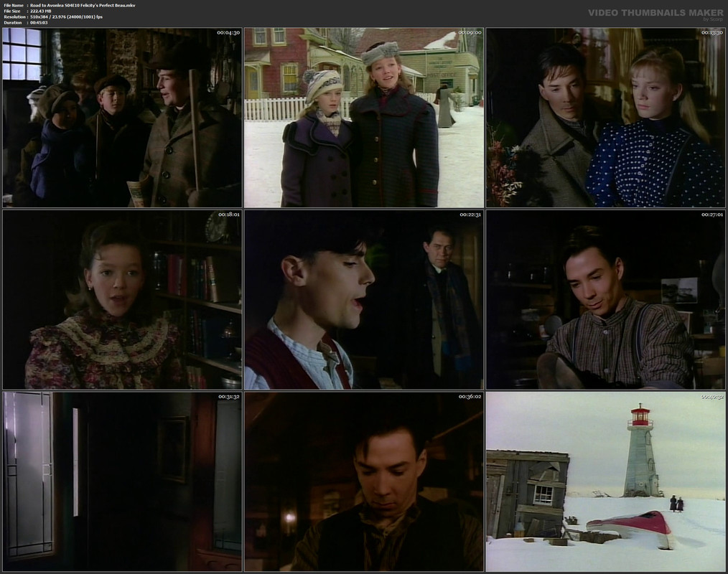This screenshot has width=728, height=574.
Task: Click the '00:04:30' timestamp label
Action: tap(228, 32)
